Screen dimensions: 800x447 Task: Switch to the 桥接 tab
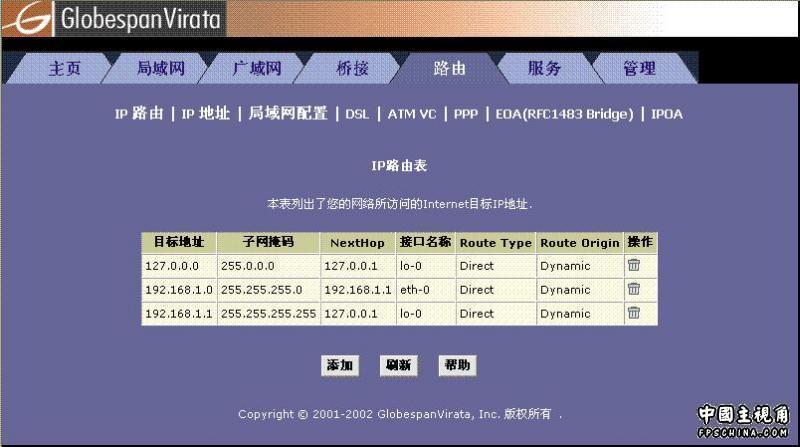tap(352, 68)
